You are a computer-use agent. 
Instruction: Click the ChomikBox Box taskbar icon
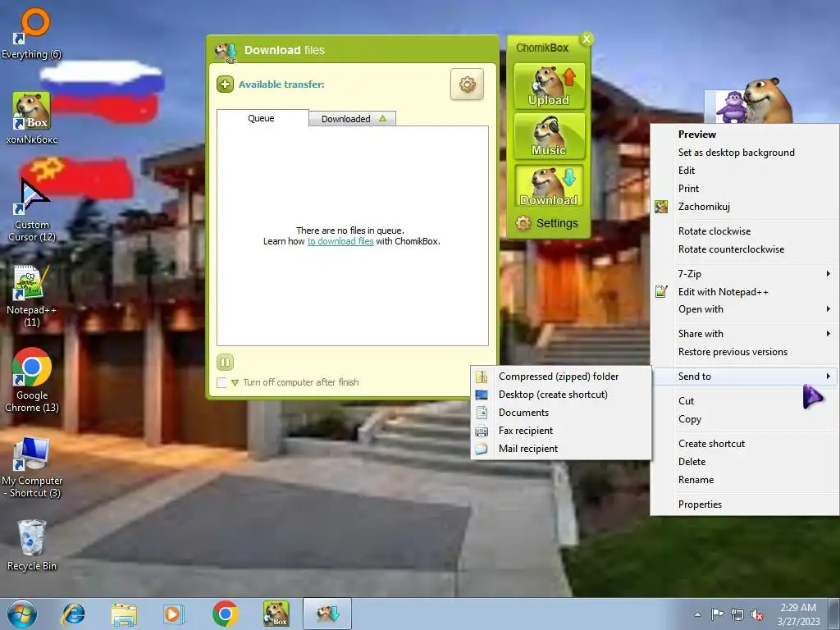pos(276,614)
